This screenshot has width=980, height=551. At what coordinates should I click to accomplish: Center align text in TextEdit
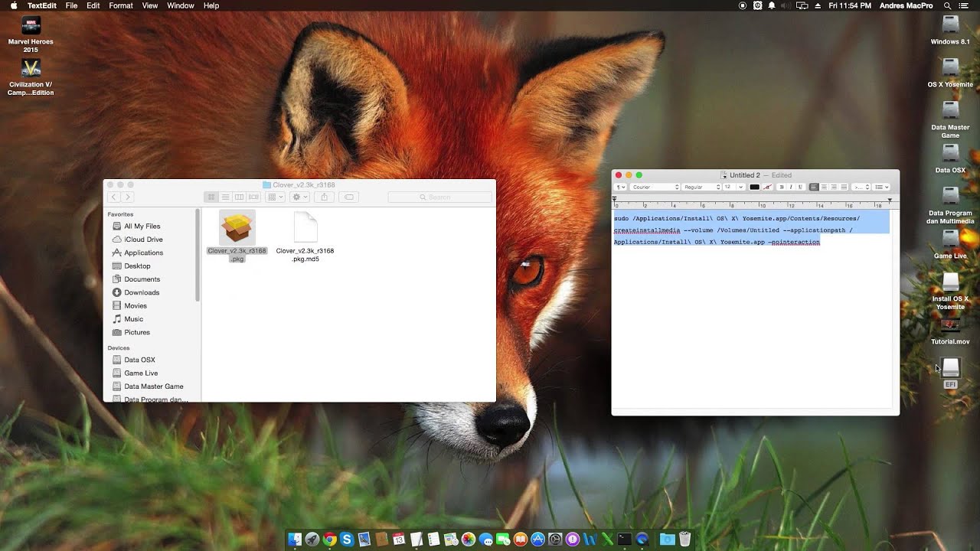click(x=824, y=187)
